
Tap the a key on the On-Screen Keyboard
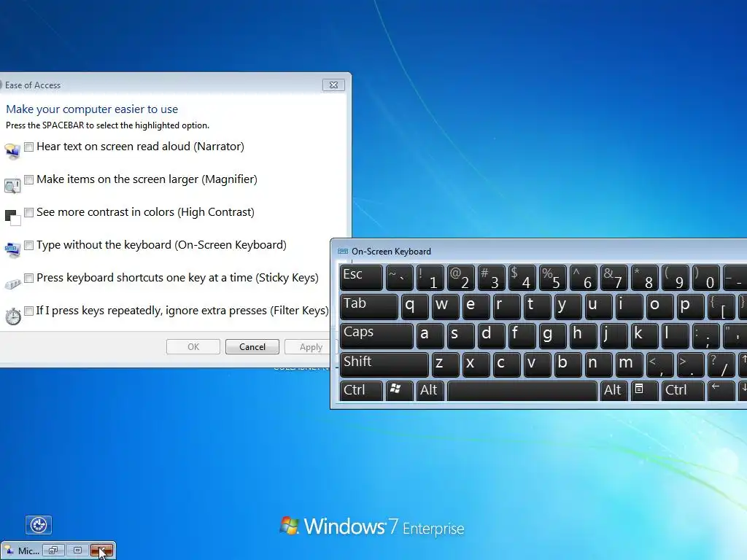pos(430,335)
